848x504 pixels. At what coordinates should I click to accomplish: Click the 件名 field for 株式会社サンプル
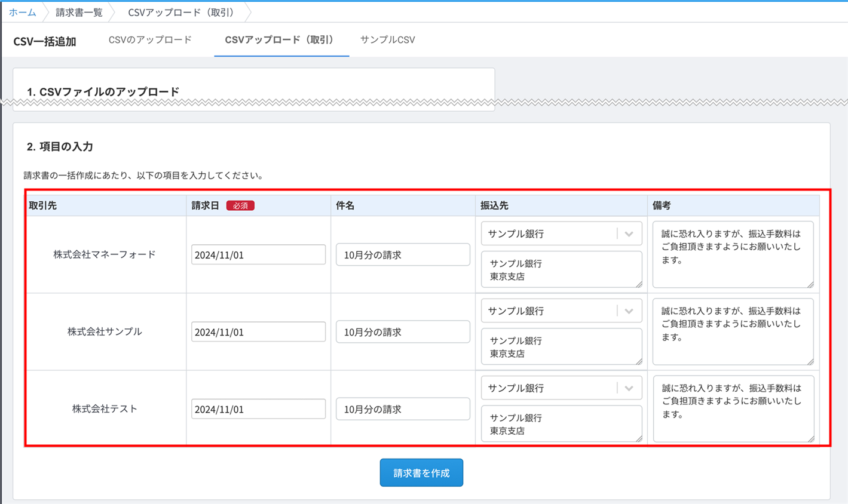403,332
